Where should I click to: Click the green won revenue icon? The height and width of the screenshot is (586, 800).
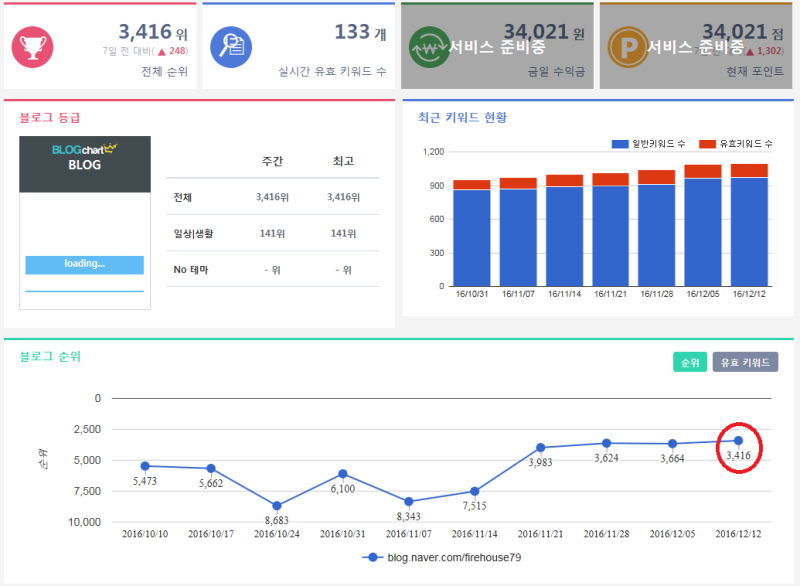(x=430, y=47)
